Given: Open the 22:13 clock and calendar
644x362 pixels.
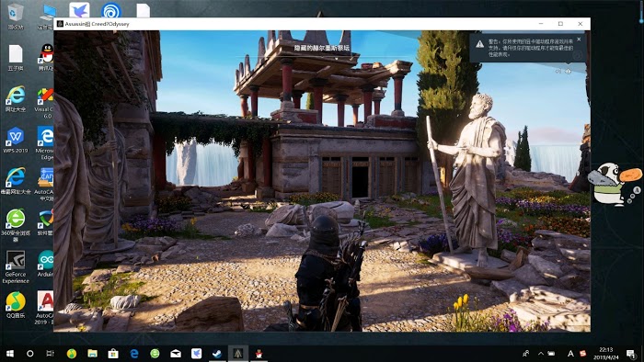Looking at the screenshot, I should [x=606, y=354].
